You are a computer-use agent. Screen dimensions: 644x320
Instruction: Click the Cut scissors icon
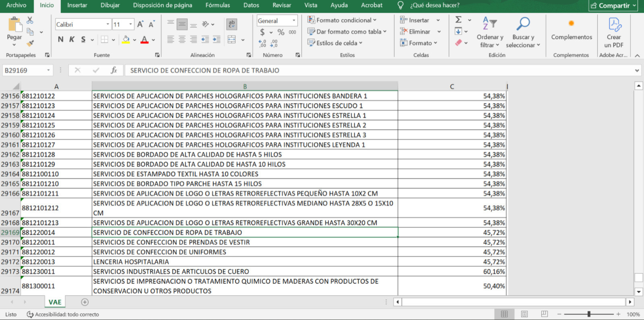click(30, 20)
